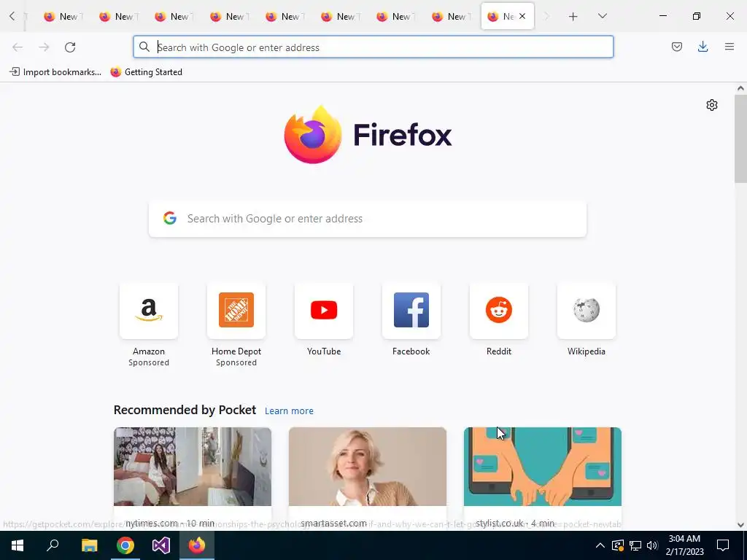This screenshot has width=747, height=560.
Task: Click Import bookmarks in bookmarks toolbar
Action: [55, 72]
